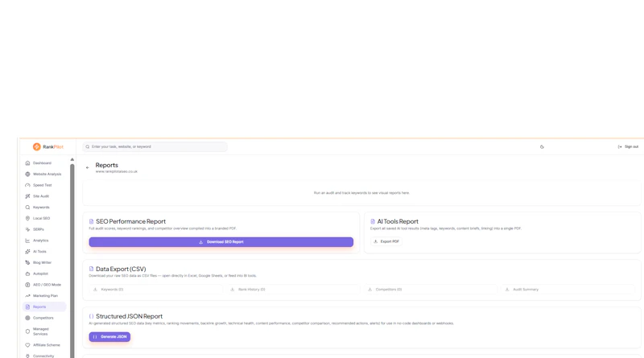
Task: Click the "AI Tools Report" heading
Action: pos(398,221)
